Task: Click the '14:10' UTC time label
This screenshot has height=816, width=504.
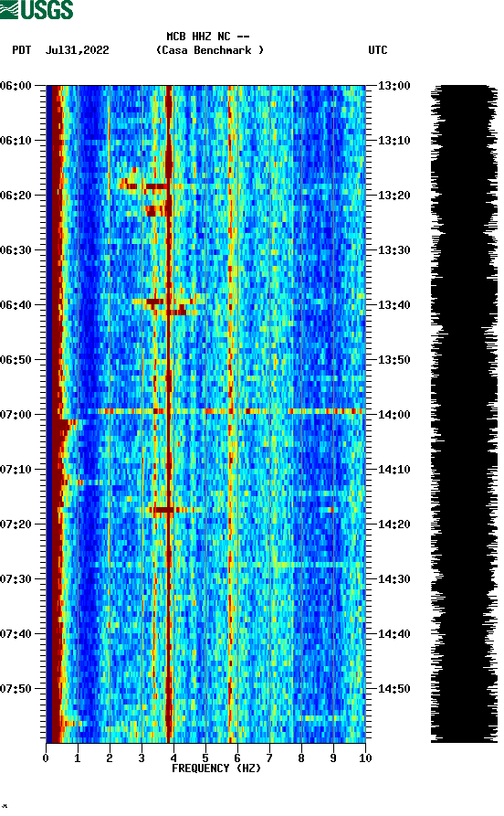Action: pos(394,470)
